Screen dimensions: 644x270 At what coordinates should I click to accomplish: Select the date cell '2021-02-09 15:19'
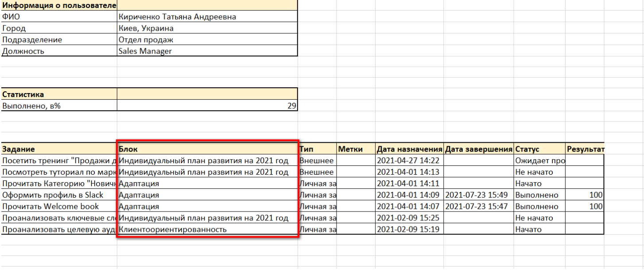pos(410,229)
